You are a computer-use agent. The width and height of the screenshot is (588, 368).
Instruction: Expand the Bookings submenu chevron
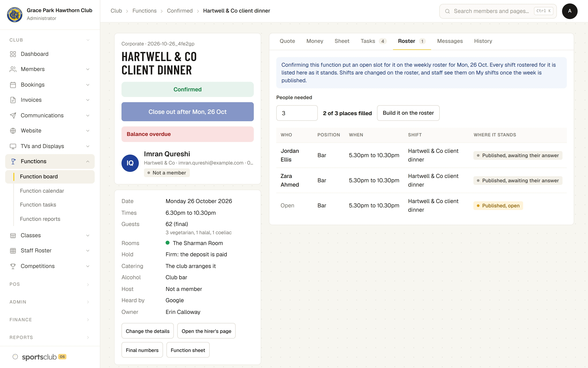(88, 85)
